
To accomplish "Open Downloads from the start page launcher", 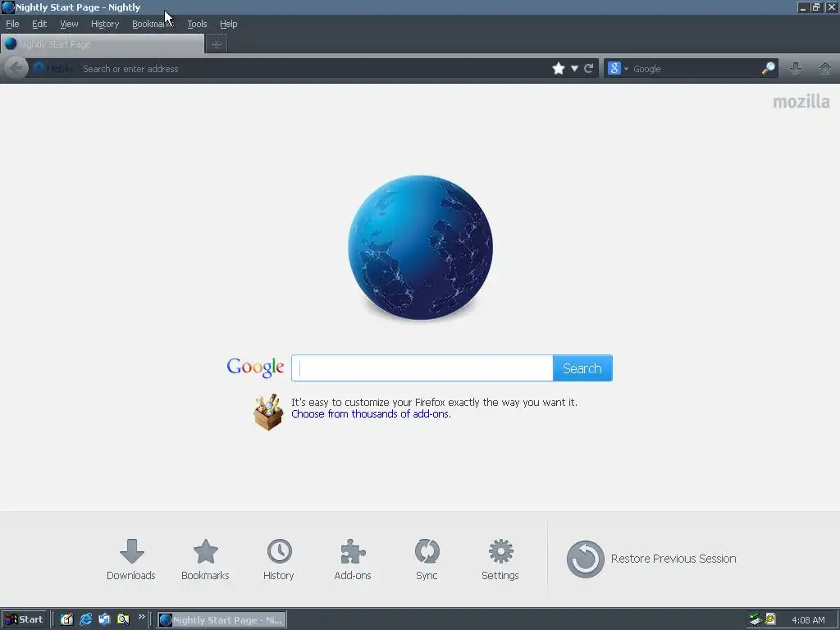I will tap(130, 559).
